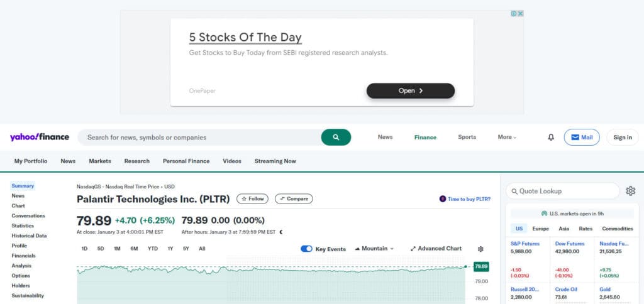The height and width of the screenshot is (304, 644).
Task: Open My Portfolio in the navigation bar
Action: click(31, 161)
